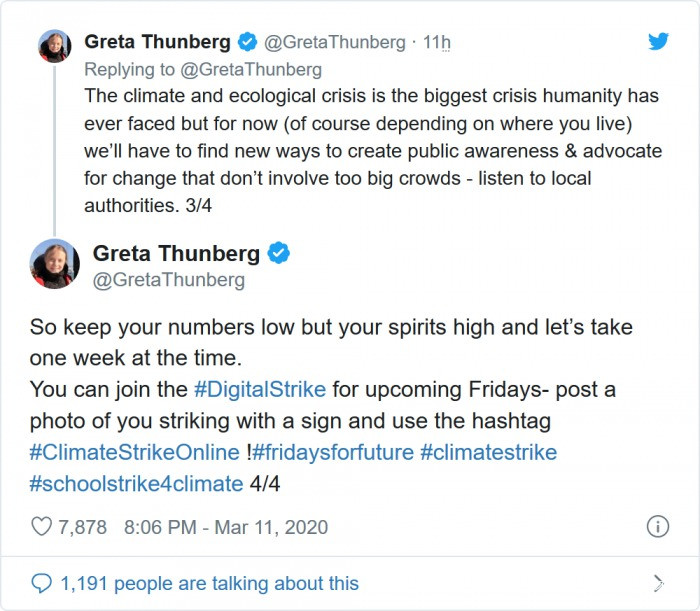This screenshot has height=611, width=700.
Task: Click the verified badge beside large Greta Thunberg name
Action: (279, 253)
